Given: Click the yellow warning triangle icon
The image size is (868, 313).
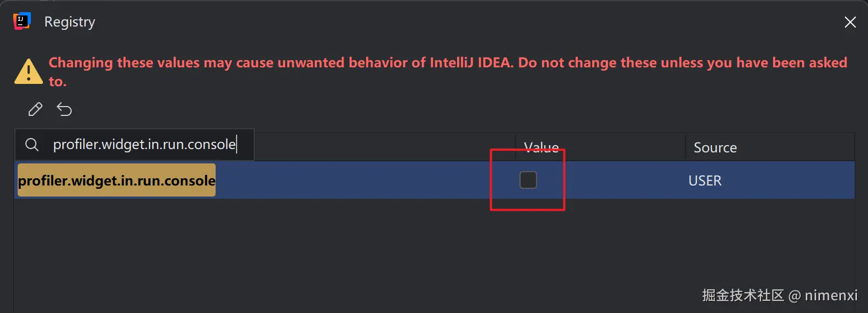Looking at the screenshot, I should click(28, 72).
